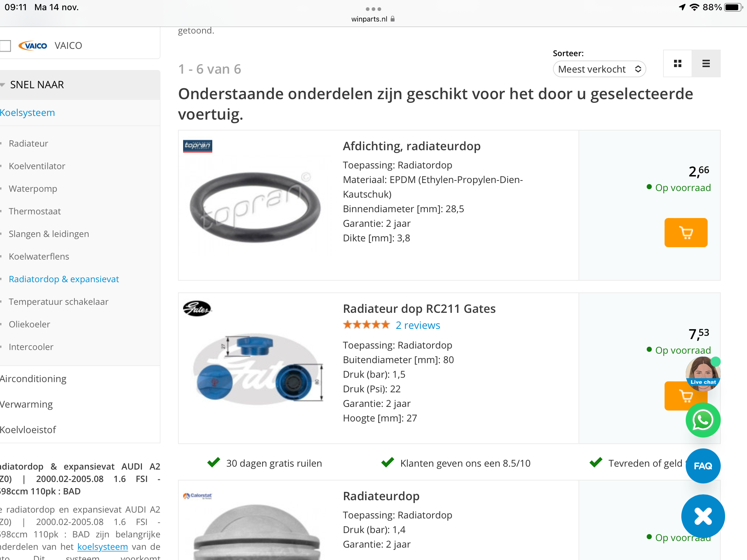This screenshot has width=747, height=560.
Task: Open 2 reviews link
Action: 418,325
